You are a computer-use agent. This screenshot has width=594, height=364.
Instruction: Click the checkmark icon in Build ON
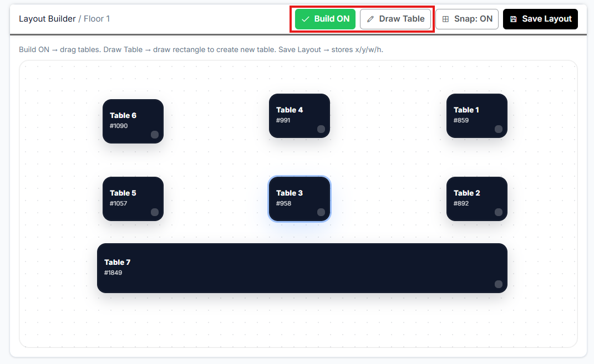305,19
